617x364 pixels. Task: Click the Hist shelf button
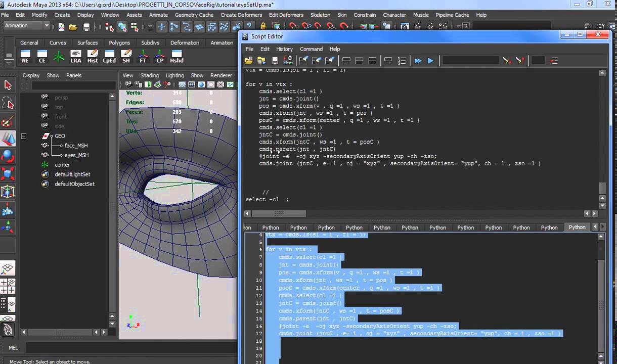pos(93,56)
